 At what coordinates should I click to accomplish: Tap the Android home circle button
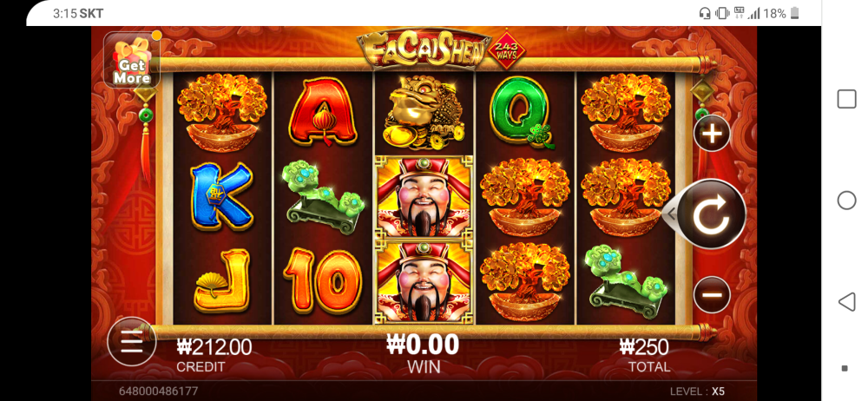click(846, 200)
